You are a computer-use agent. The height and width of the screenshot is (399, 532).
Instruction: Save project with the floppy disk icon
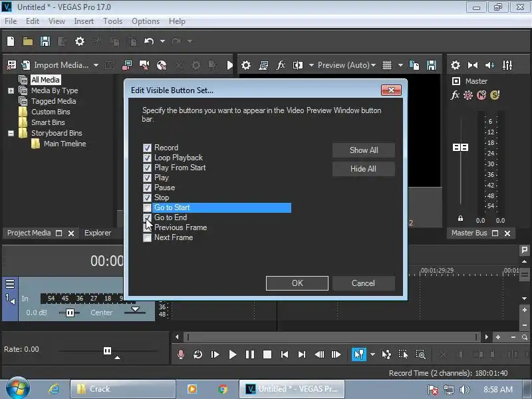[x=45, y=41]
